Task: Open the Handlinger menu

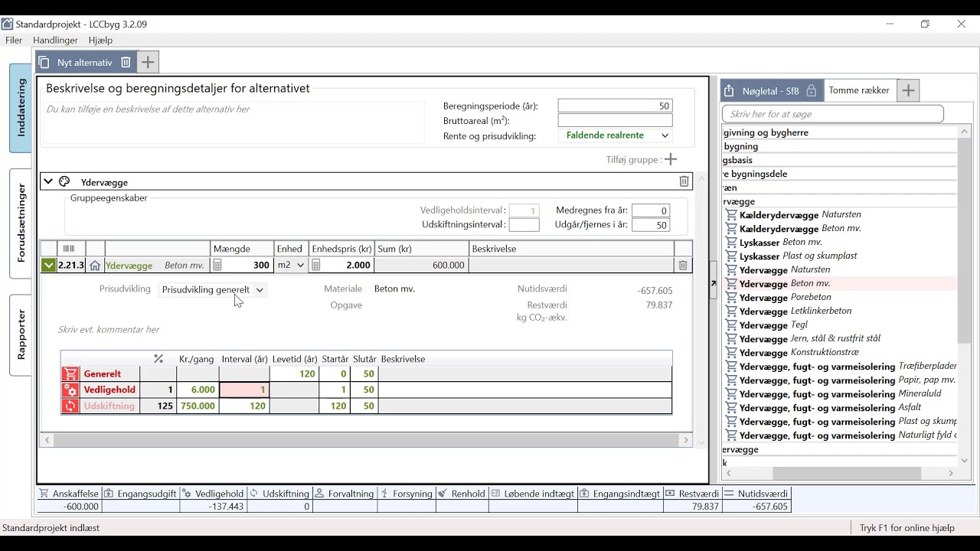Action: point(56,40)
